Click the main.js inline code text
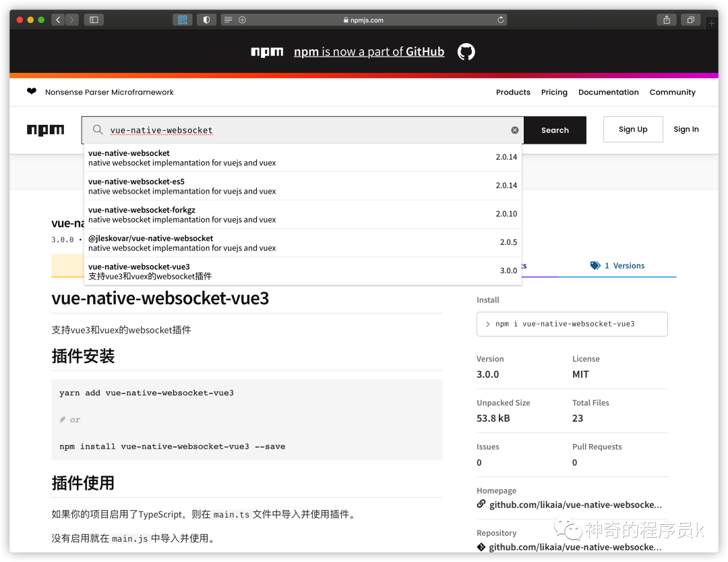728x562 pixels. [x=130, y=539]
